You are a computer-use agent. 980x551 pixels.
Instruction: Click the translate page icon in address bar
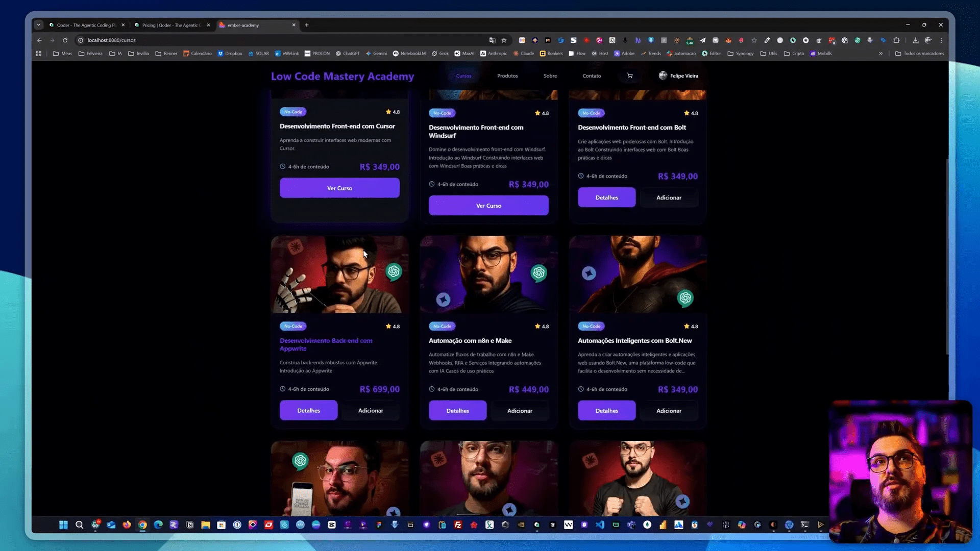click(492, 40)
